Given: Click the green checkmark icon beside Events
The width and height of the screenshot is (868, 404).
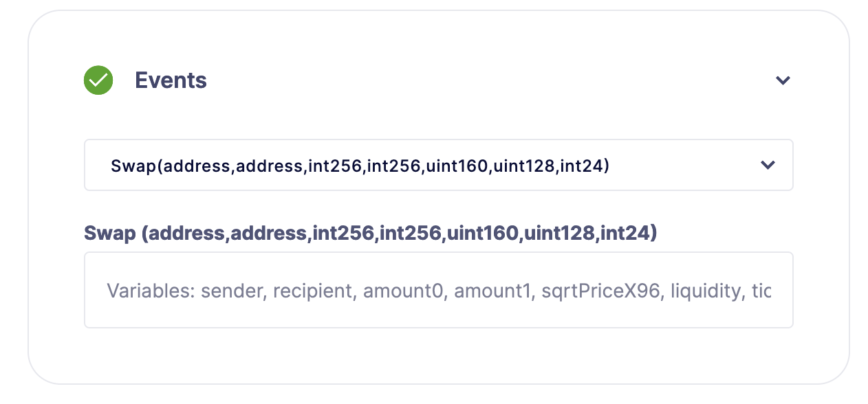Looking at the screenshot, I should click(x=98, y=80).
